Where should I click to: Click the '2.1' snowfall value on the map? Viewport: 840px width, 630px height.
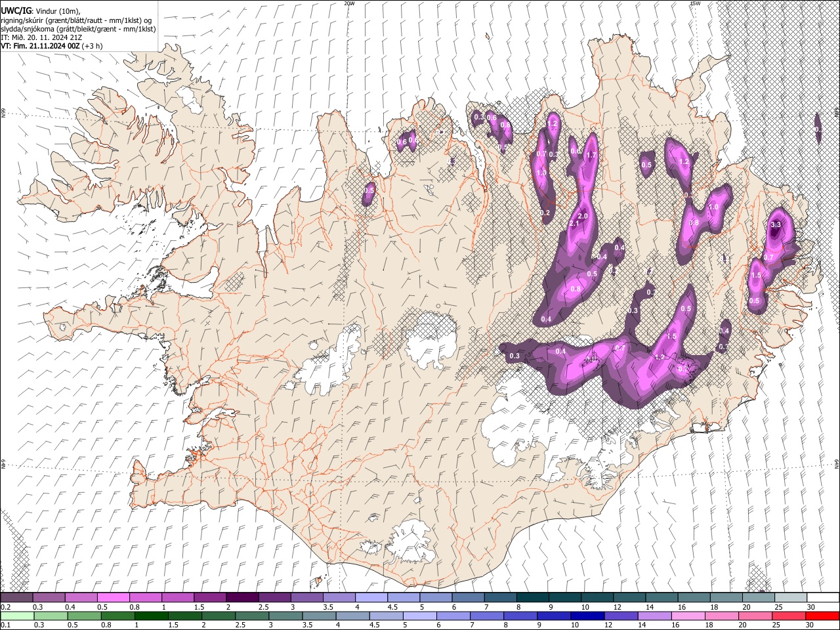[574, 224]
